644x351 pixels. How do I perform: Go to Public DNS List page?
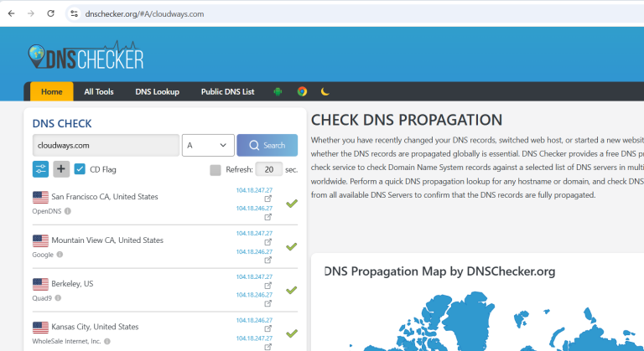pyautogui.click(x=227, y=91)
